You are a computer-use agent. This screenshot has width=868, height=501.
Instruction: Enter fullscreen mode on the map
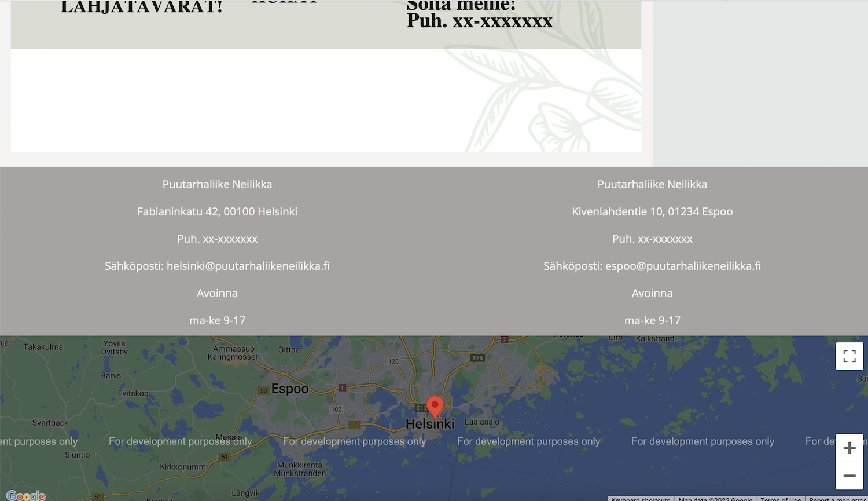[x=849, y=356]
